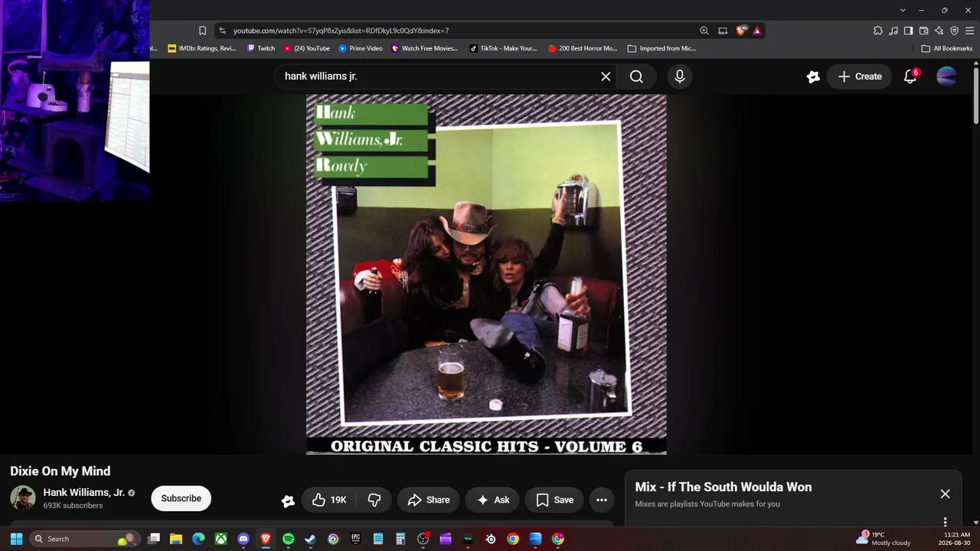Open the Xbox app from the taskbar
Image resolution: width=980 pixels, height=551 pixels.
(x=220, y=539)
